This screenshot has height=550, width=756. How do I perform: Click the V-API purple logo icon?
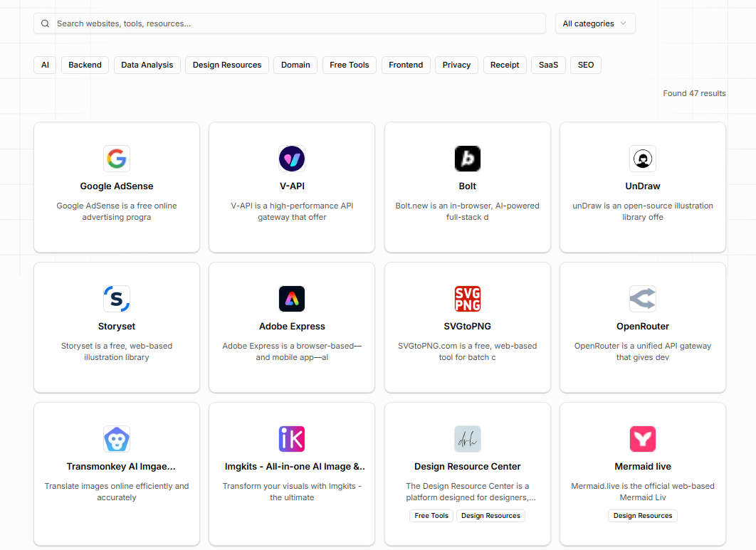click(292, 159)
